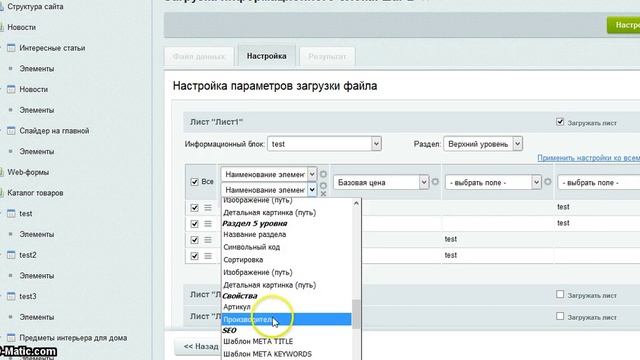The height and width of the screenshot is (360, 640).
Task: Click the gear icon after the first выбрать поле dropdown
Action: tap(548, 182)
